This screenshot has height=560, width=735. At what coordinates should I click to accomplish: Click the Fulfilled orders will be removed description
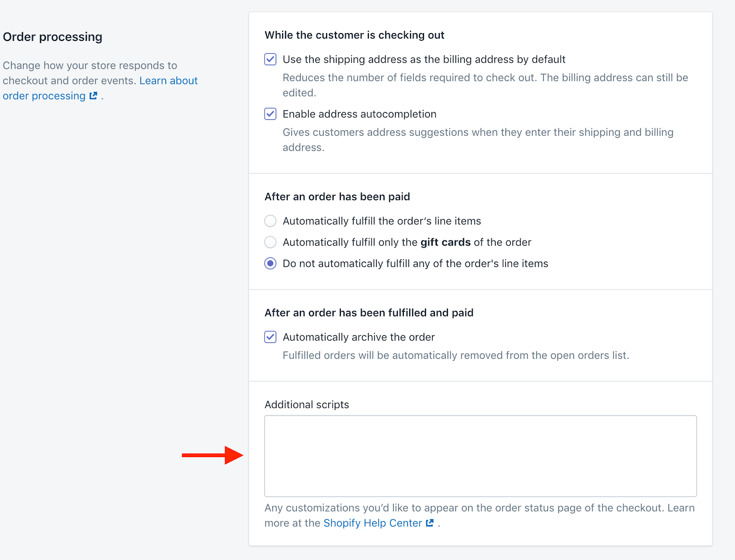pyautogui.click(x=456, y=355)
